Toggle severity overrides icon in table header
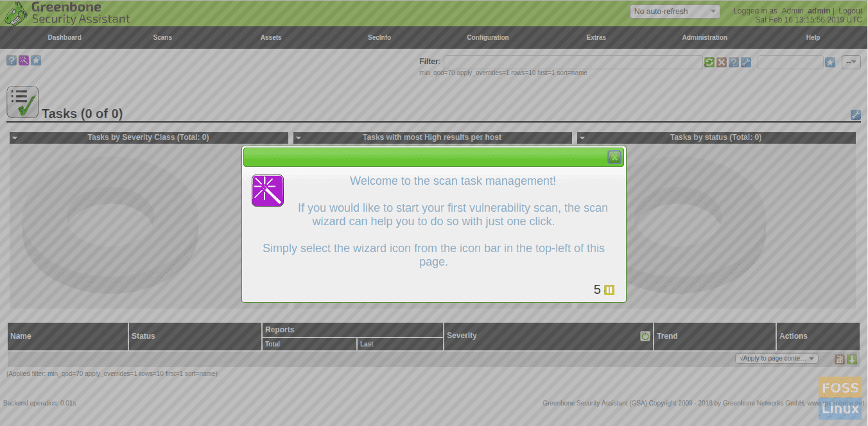This screenshot has height=426, width=868. click(x=645, y=336)
